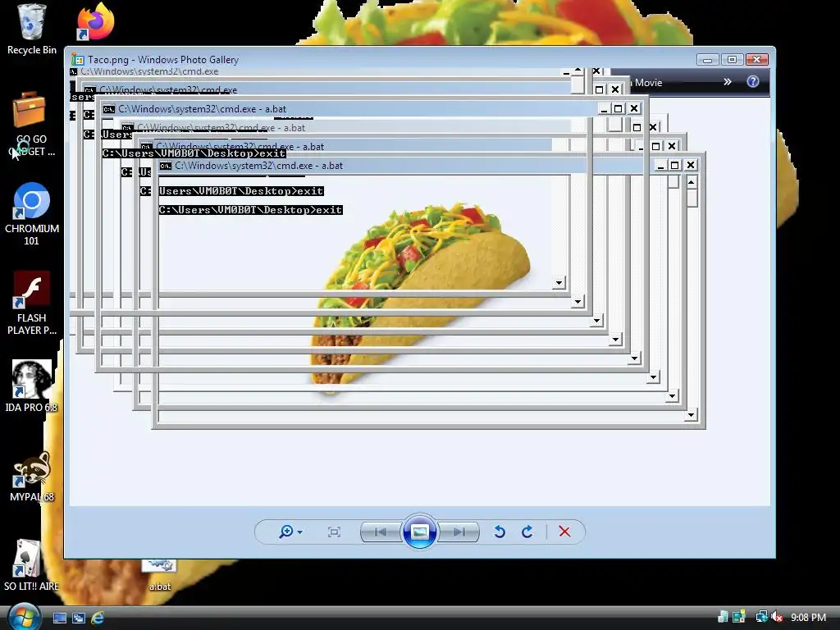
Task: Rotate the taco photo counterclockwise
Action: [500, 532]
